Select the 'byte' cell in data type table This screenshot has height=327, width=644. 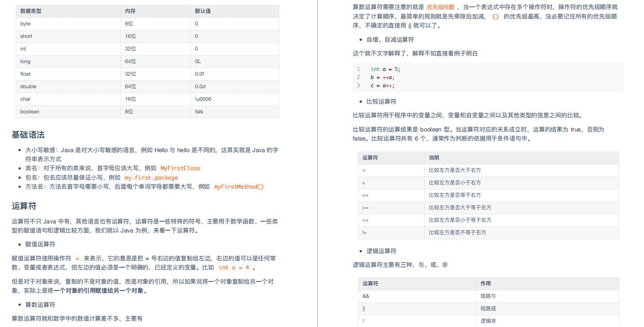pos(68,24)
